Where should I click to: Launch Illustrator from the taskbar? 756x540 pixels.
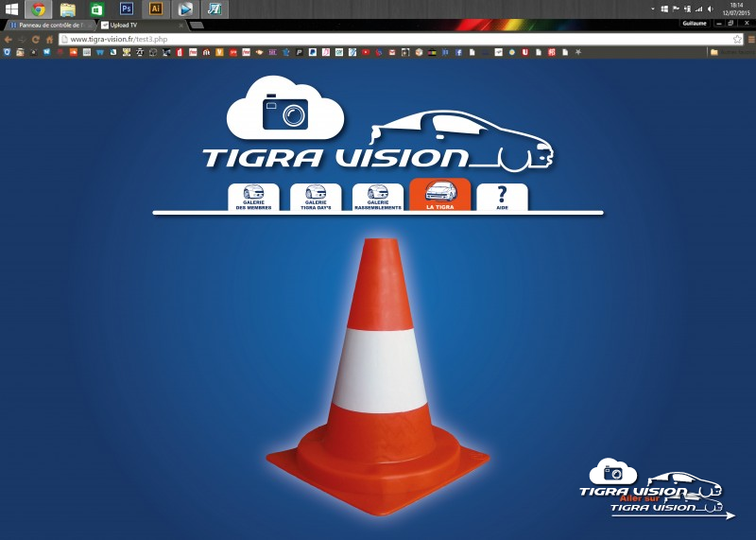156,9
